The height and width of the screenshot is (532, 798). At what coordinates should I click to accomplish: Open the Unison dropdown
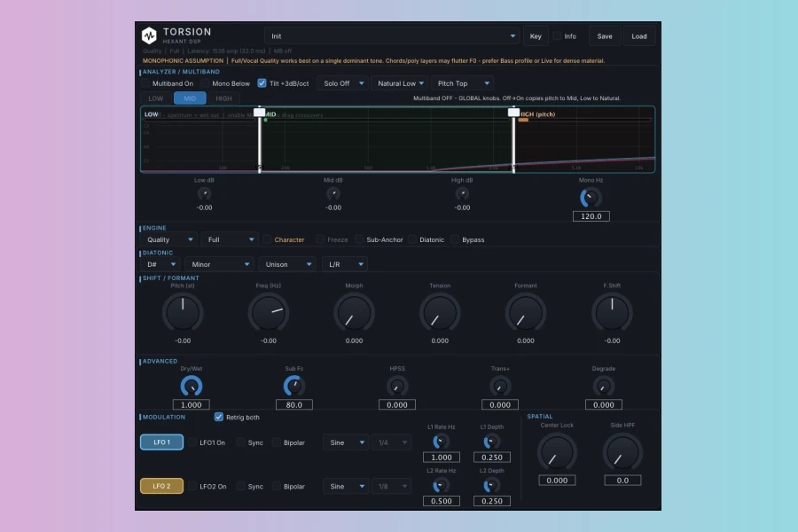[x=287, y=264]
